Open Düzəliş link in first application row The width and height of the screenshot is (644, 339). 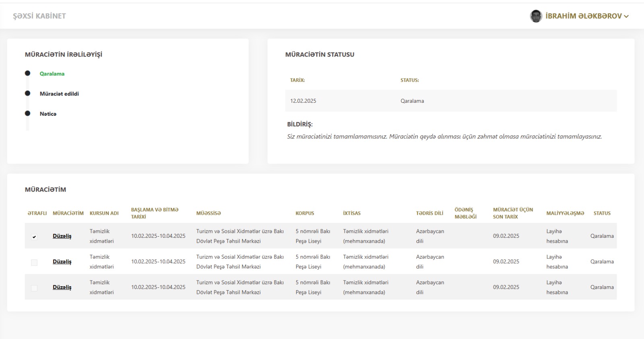click(62, 236)
